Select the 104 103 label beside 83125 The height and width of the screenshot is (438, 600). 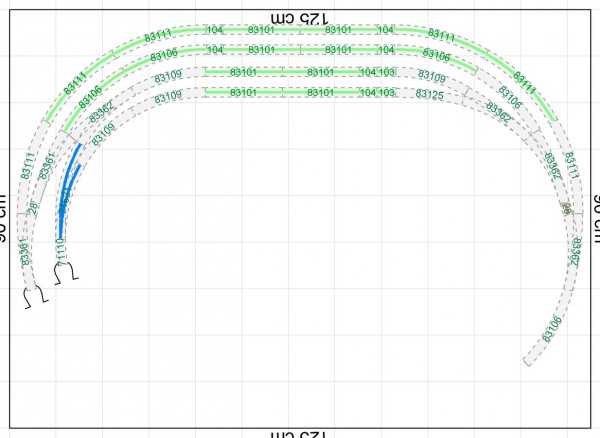pyautogui.click(x=377, y=92)
